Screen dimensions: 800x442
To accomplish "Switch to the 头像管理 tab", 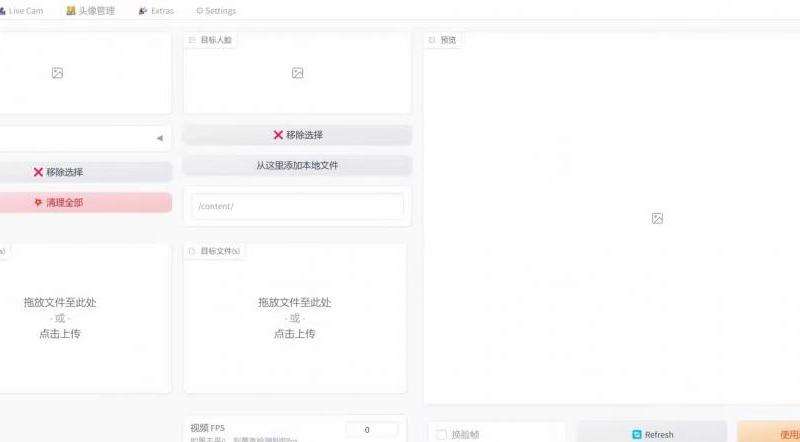I will click(x=91, y=11).
